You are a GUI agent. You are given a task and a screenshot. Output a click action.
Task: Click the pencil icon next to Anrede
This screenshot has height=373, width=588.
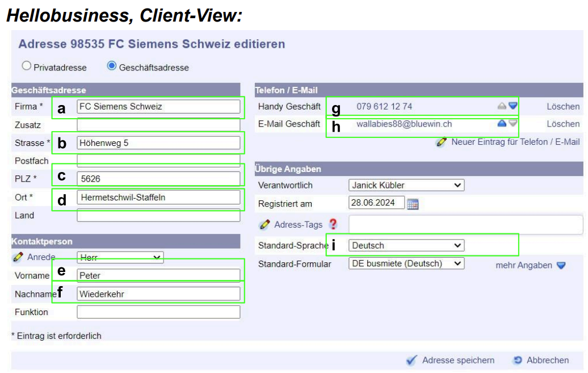point(18,257)
